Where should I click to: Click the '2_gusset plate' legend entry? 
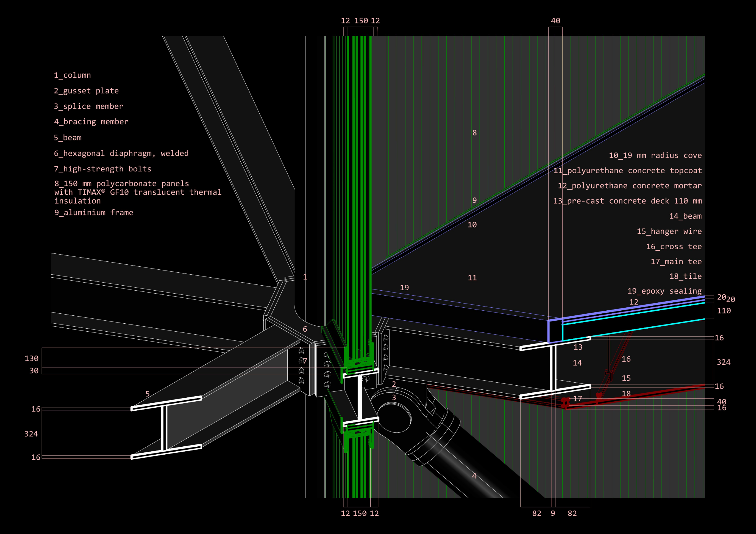point(86,91)
